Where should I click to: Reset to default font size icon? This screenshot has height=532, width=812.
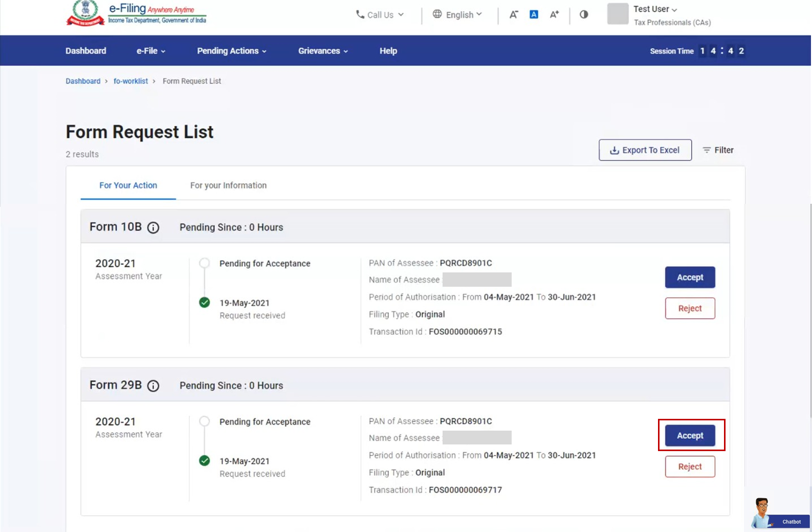pyautogui.click(x=534, y=15)
